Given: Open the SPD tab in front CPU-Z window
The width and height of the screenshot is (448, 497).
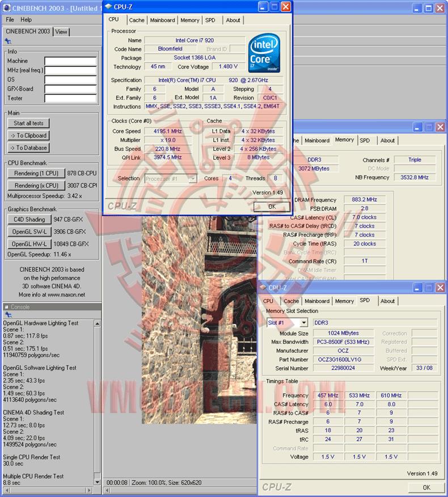Looking at the screenshot, I should [x=210, y=20].
